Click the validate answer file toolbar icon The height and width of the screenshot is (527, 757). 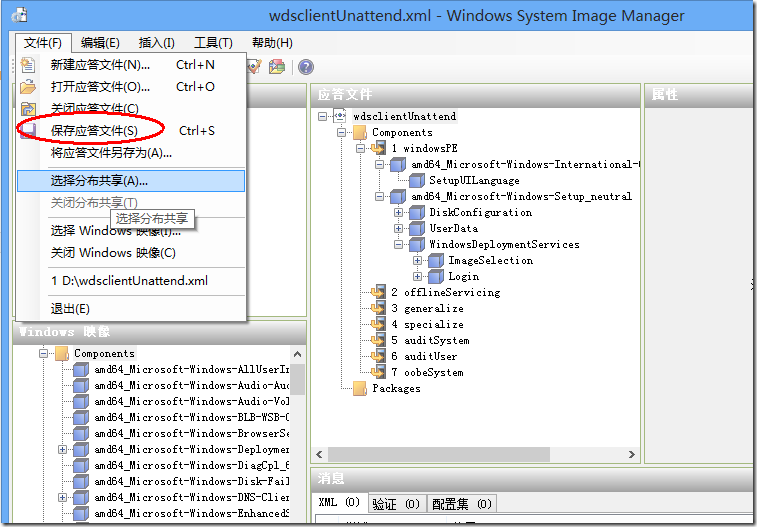click(x=254, y=67)
